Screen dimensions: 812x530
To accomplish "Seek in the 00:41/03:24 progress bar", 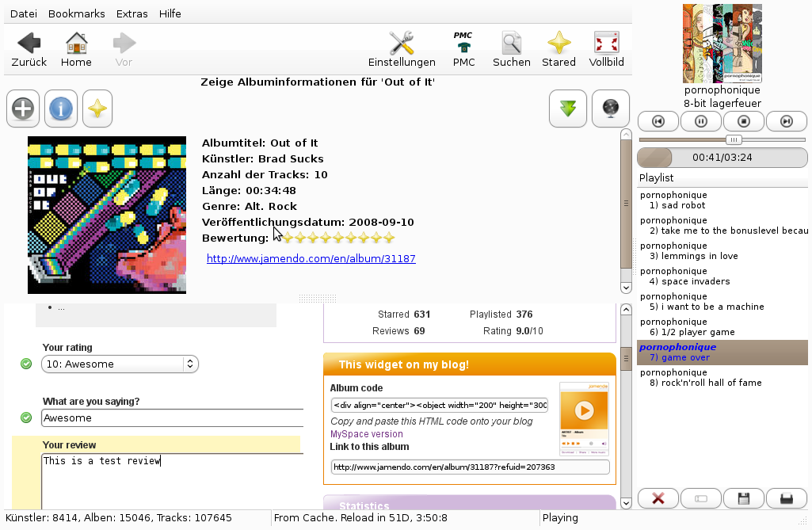I will click(x=722, y=158).
